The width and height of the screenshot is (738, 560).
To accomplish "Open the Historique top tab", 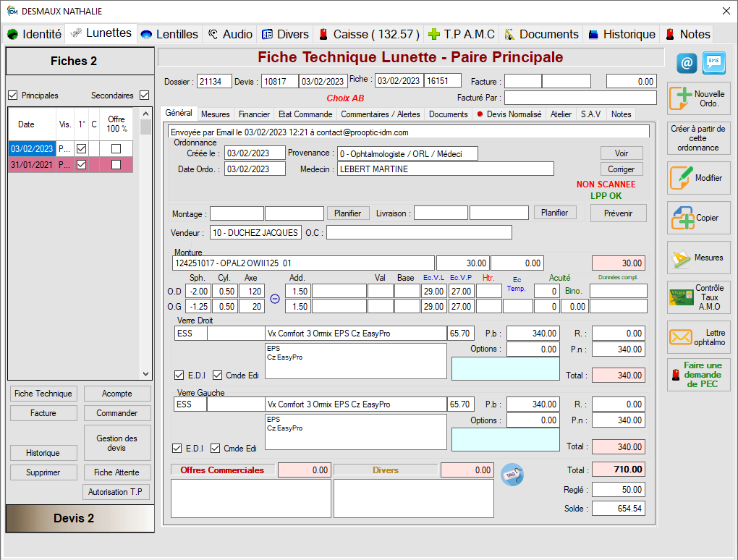I will coord(622,34).
